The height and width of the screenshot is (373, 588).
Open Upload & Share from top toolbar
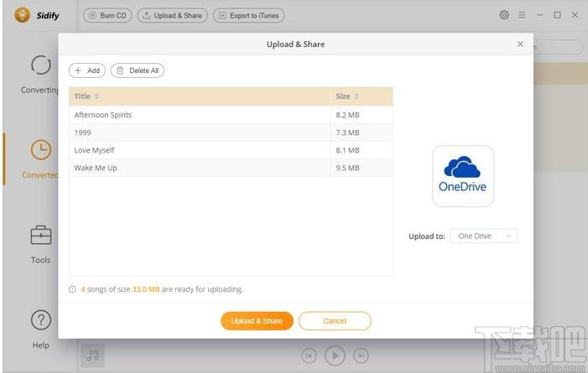173,15
